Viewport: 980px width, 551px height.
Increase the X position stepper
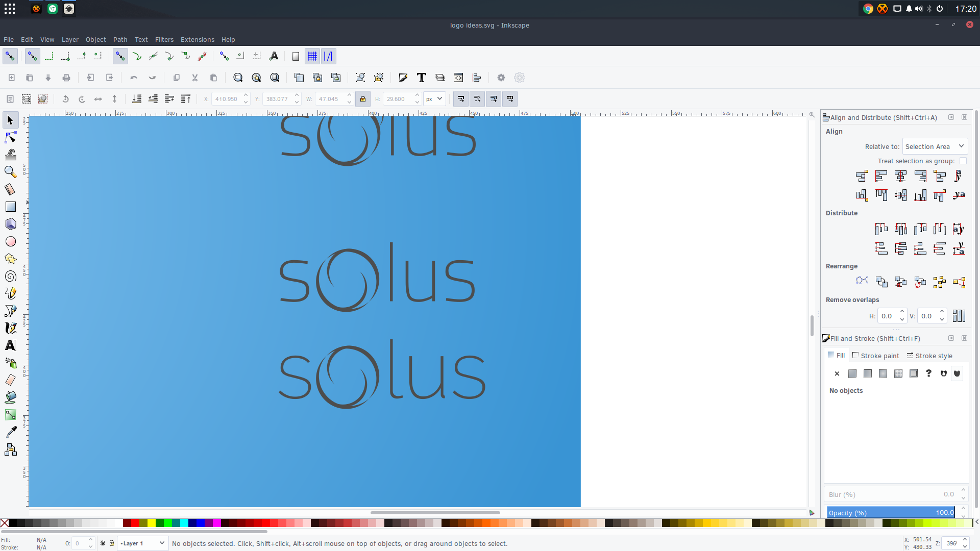tap(246, 95)
